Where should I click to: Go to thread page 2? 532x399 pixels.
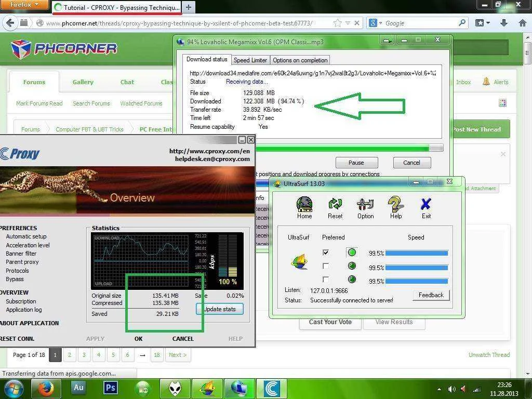(x=69, y=355)
